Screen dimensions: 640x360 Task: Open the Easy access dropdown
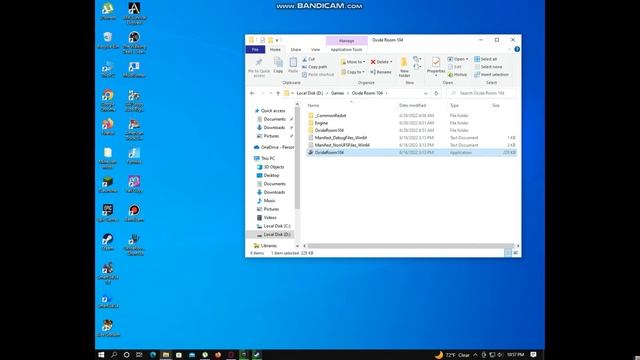click(417, 67)
